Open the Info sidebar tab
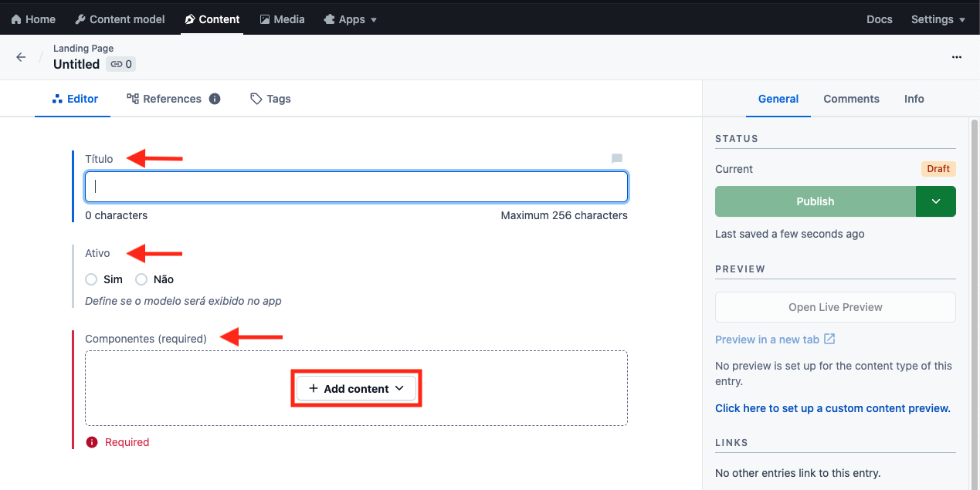 914,99
